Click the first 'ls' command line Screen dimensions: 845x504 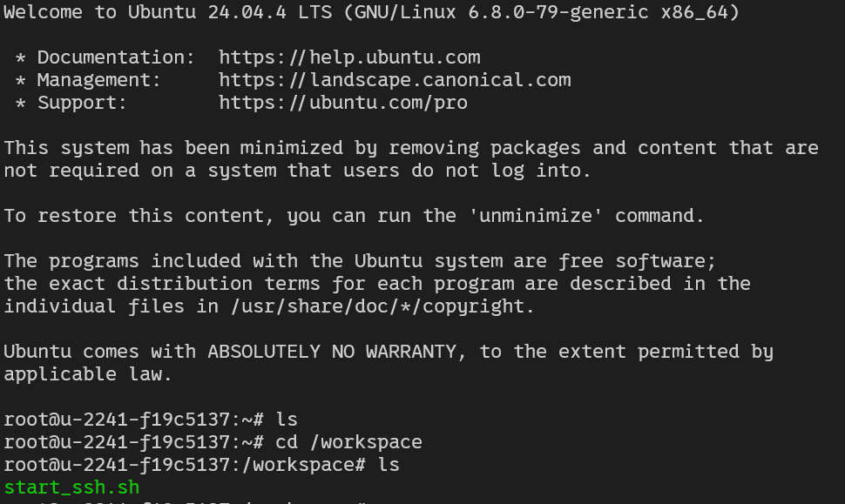(x=151, y=419)
